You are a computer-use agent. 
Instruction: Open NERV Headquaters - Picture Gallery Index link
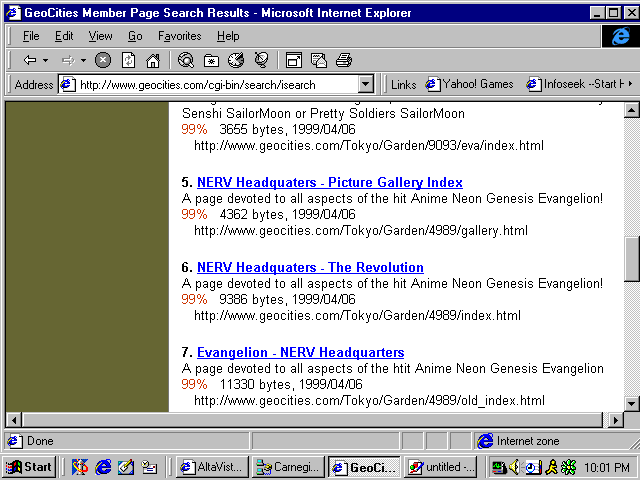pos(329,183)
